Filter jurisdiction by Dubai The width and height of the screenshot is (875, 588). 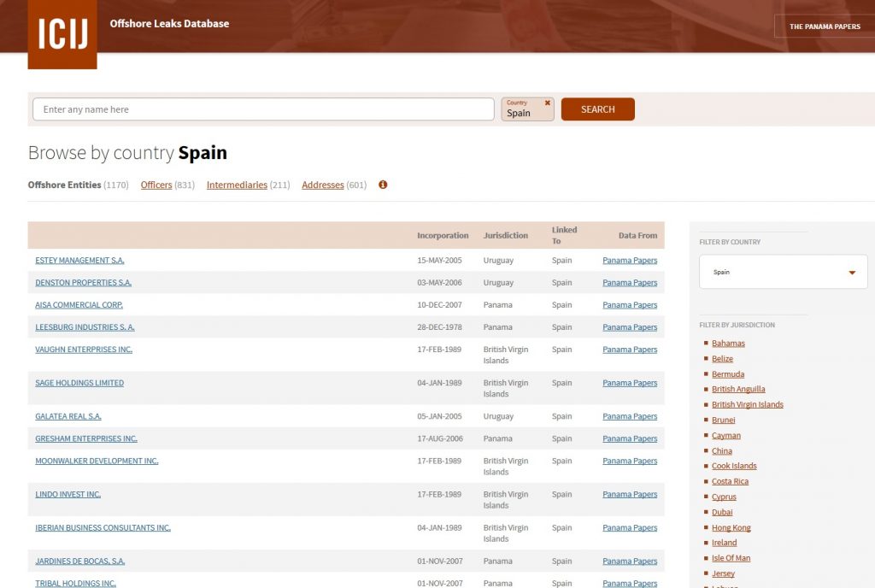click(722, 512)
